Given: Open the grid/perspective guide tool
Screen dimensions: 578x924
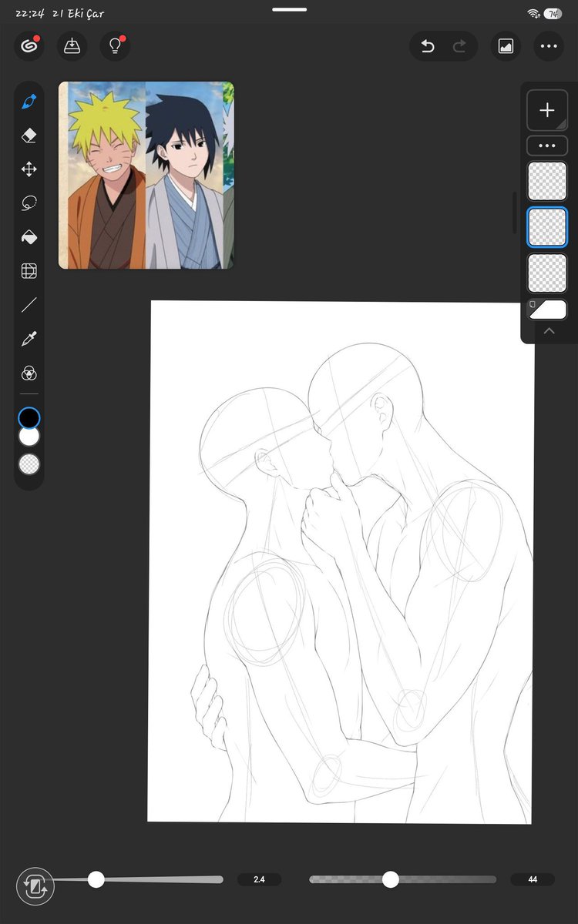Looking at the screenshot, I should click(29, 271).
